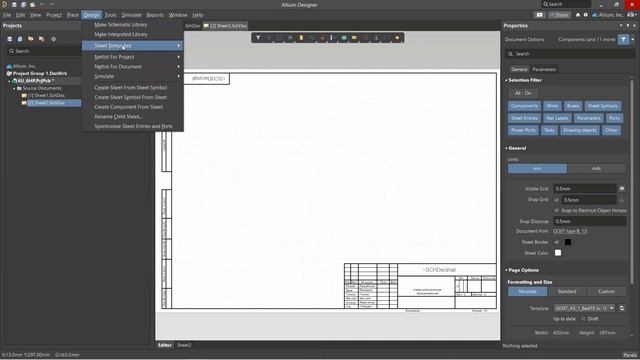The height and width of the screenshot is (360, 640).
Task: Expand Netlist For Project submenu
Action: (x=133, y=57)
